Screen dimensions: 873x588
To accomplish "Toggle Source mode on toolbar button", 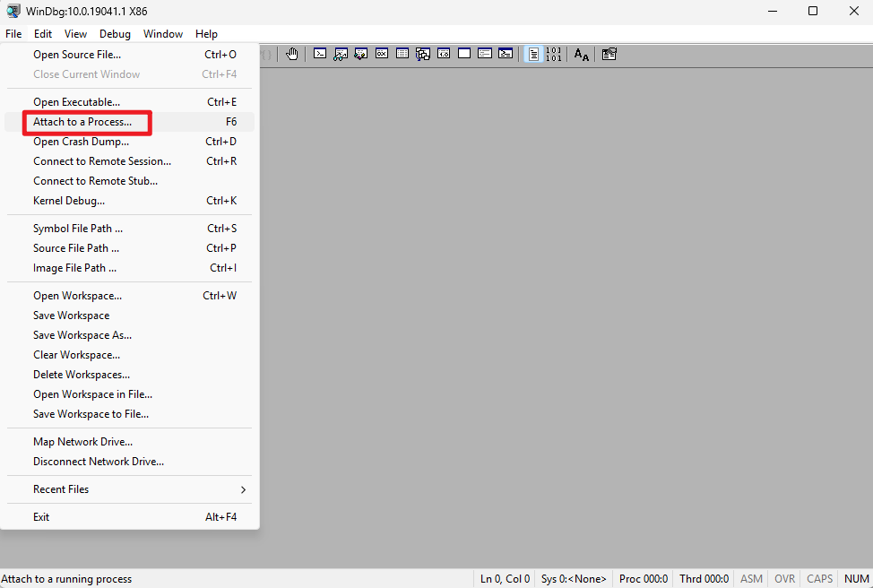I will click(533, 54).
